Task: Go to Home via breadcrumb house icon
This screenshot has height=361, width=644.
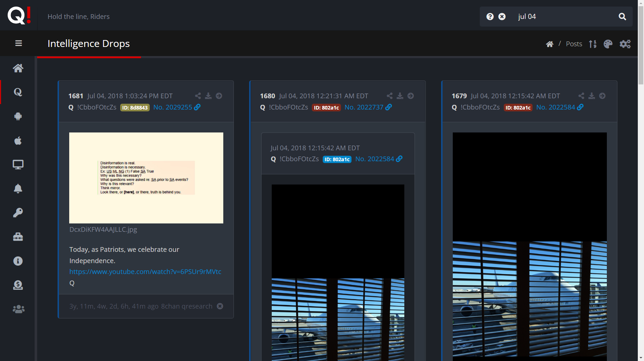Action: [550, 44]
